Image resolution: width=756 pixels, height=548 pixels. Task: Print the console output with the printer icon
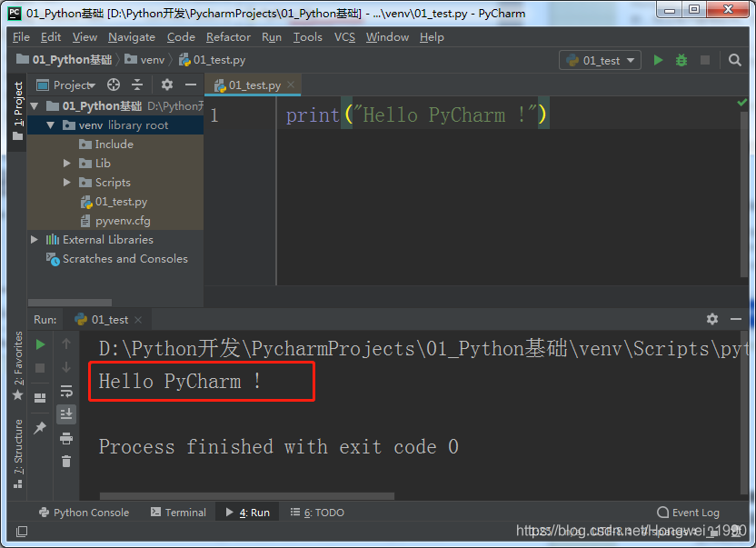point(66,438)
